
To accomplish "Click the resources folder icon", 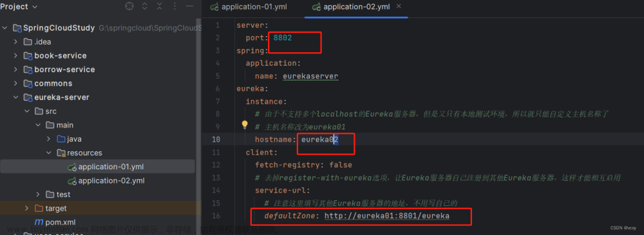I will 61,153.
